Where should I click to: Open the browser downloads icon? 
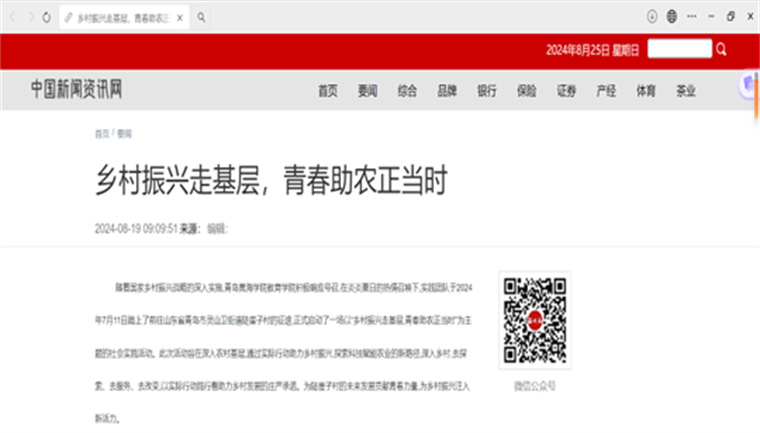coord(652,16)
